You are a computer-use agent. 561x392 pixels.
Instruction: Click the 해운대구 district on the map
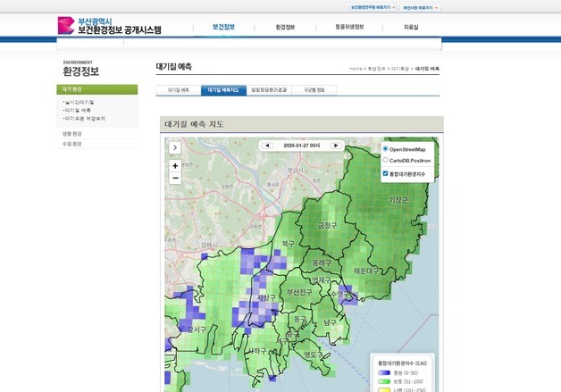pos(366,271)
